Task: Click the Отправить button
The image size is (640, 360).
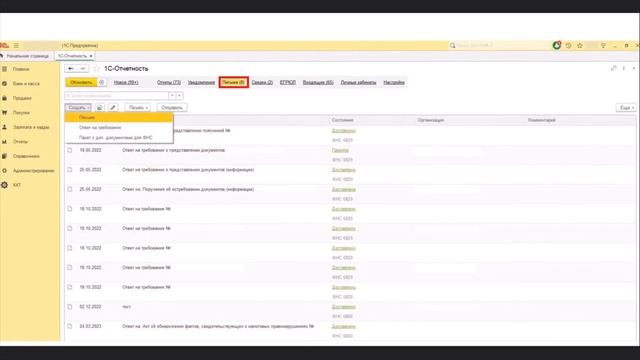Action: tap(172, 107)
